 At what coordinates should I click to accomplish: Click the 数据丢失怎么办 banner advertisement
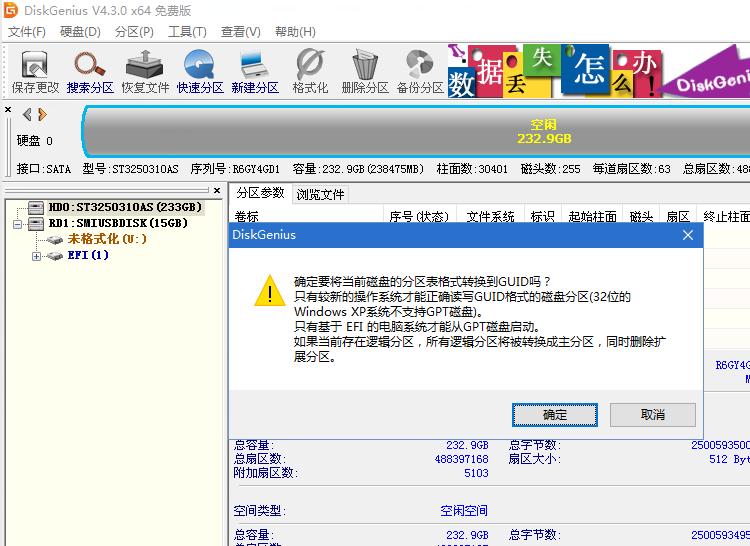click(599, 71)
